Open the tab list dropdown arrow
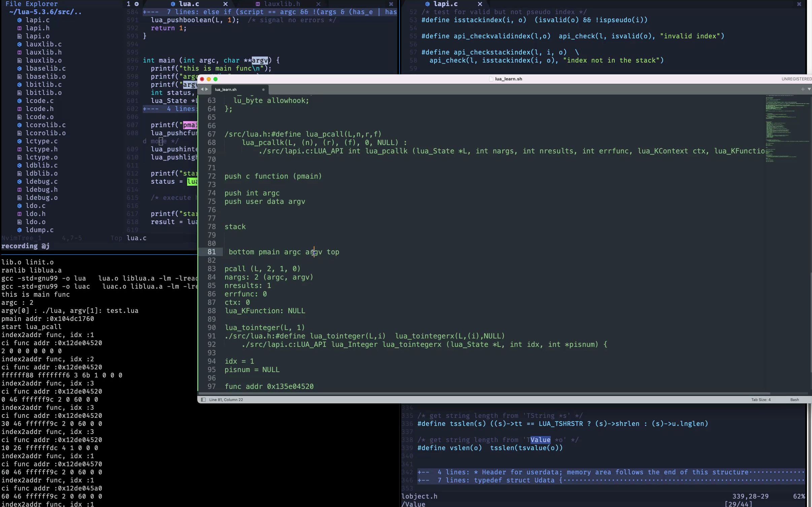Viewport: 812px width, 507px height. point(809,89)
